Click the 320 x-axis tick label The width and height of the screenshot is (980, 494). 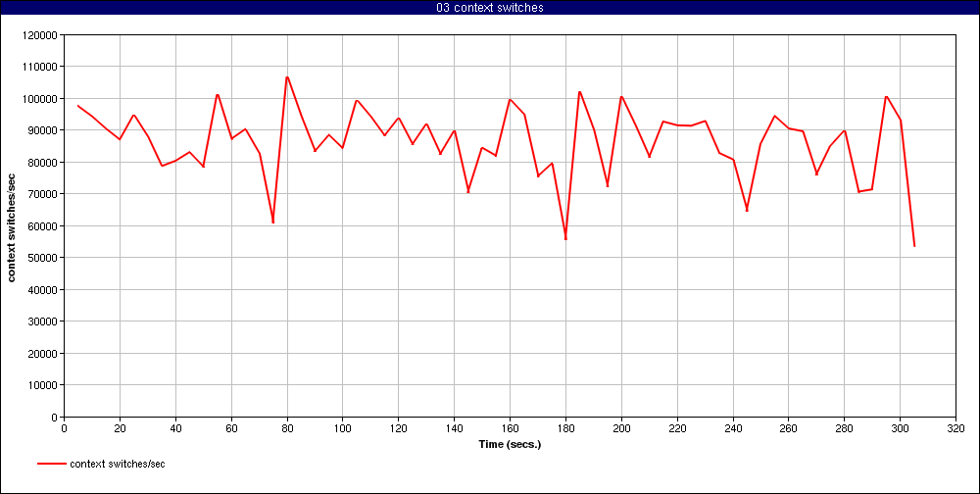[x=955, y=427]
